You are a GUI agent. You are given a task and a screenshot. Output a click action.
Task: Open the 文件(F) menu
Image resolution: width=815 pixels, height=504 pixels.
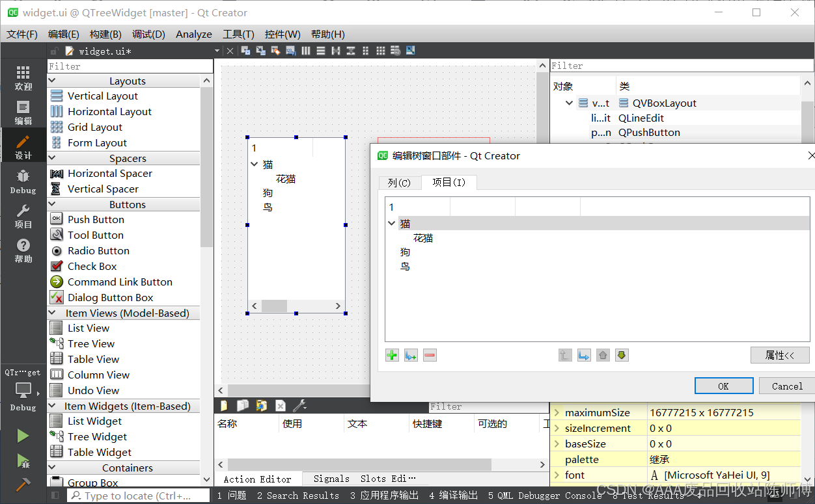(22, 34)
